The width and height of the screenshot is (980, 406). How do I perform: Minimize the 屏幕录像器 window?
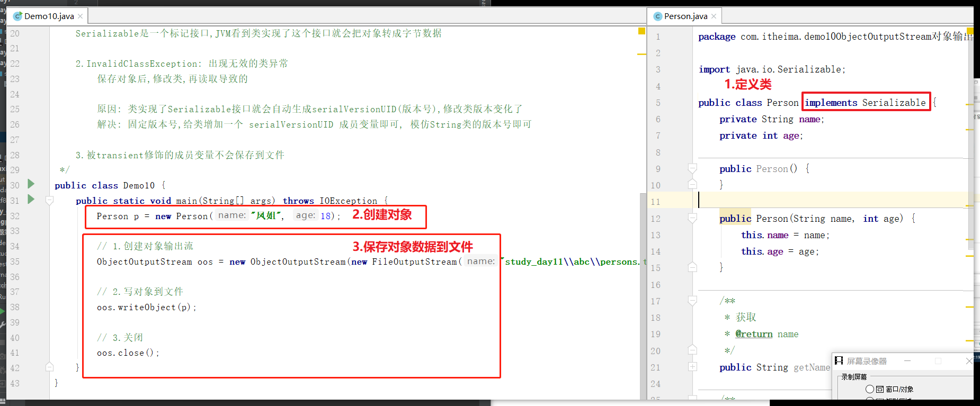[x=907, y=361]
